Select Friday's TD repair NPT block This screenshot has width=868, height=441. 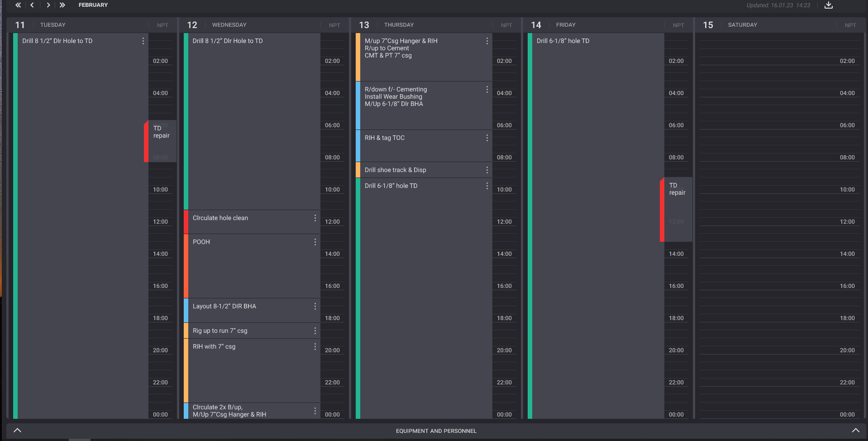pyautogui.click(x=677, y=208)
